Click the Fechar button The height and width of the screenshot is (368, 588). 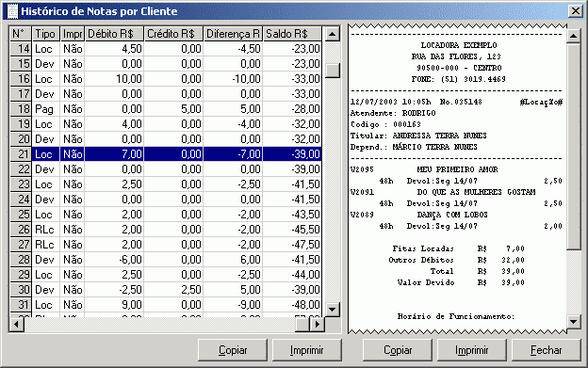(546, 350)
